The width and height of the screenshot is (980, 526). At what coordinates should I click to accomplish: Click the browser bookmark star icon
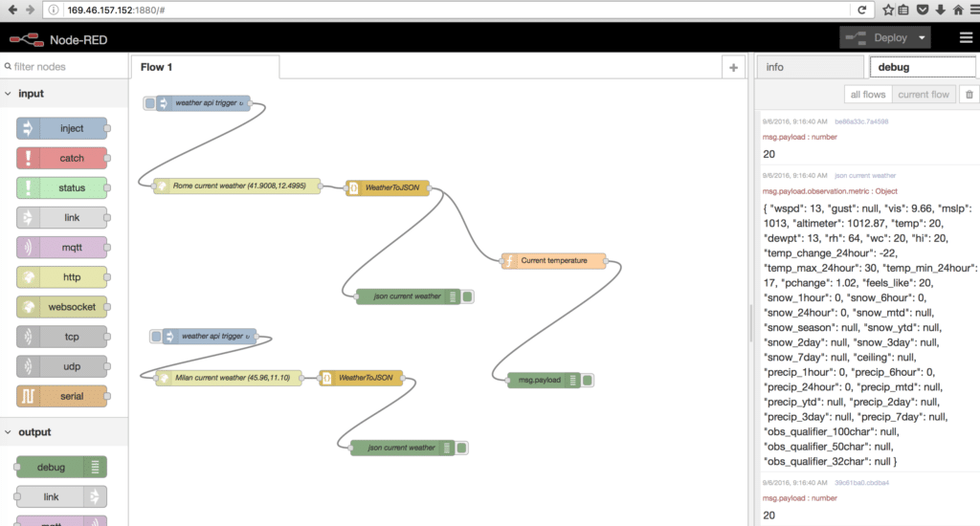pyautogui.click(x=888, y=10)
